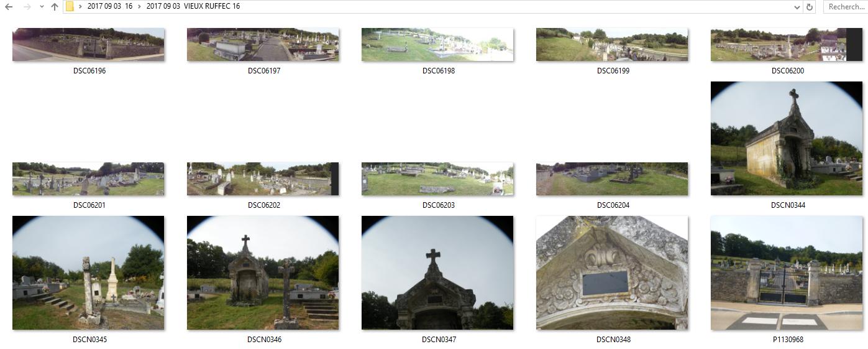Click the file name DSCN0346
Viewport: 868px width, 349px height.
pos(264,340)
